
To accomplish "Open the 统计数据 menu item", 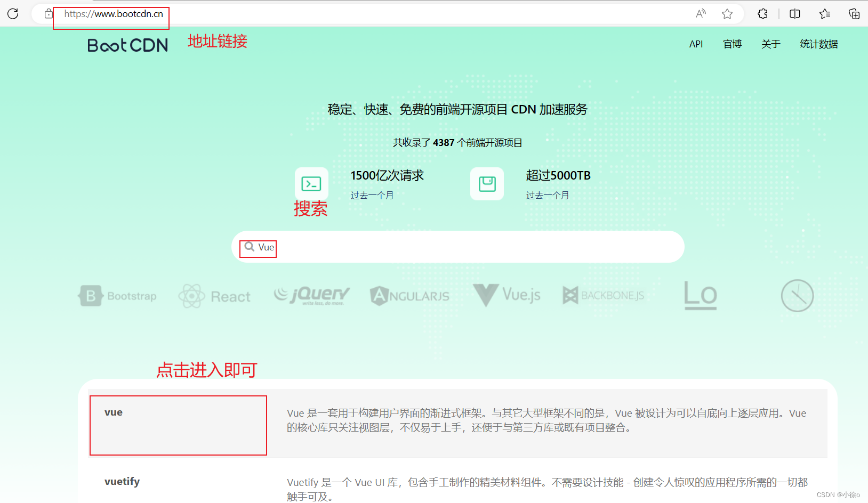I will point(819,44).
